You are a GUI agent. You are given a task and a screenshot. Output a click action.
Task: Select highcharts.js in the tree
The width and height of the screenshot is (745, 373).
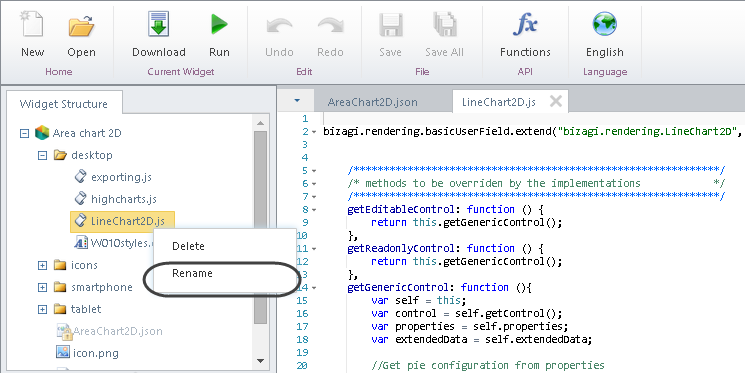point(124,199)
